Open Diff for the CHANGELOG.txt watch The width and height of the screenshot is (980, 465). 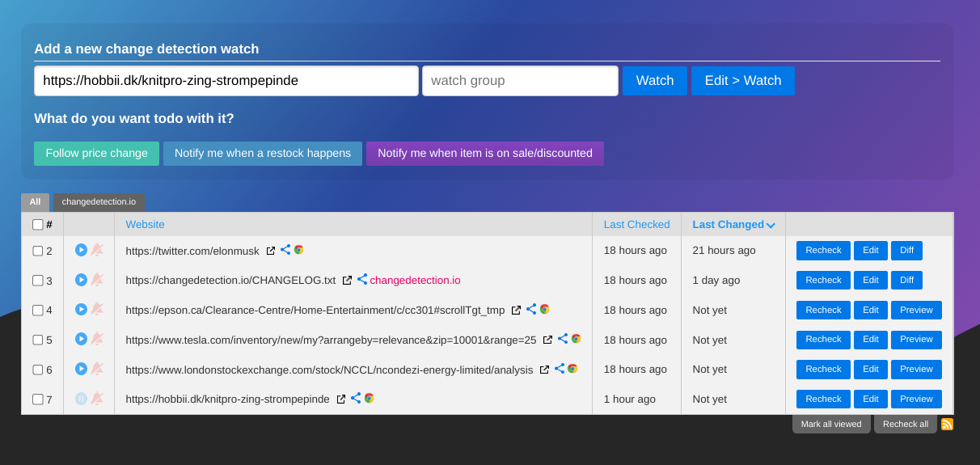click(906, 280)
